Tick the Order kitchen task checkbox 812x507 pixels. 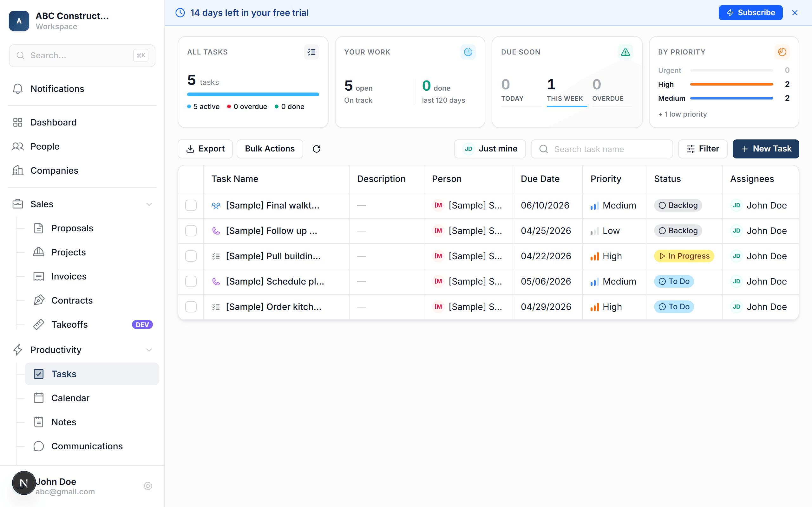pyautogui.click(x=191, y=307)
